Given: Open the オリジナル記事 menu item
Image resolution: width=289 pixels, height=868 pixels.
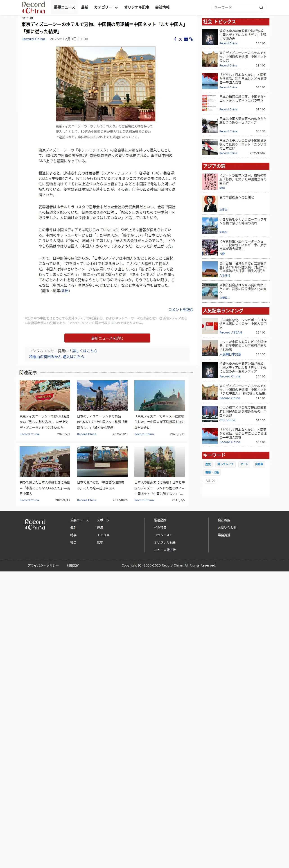Looking at the screenshot, I should point(137,7).
